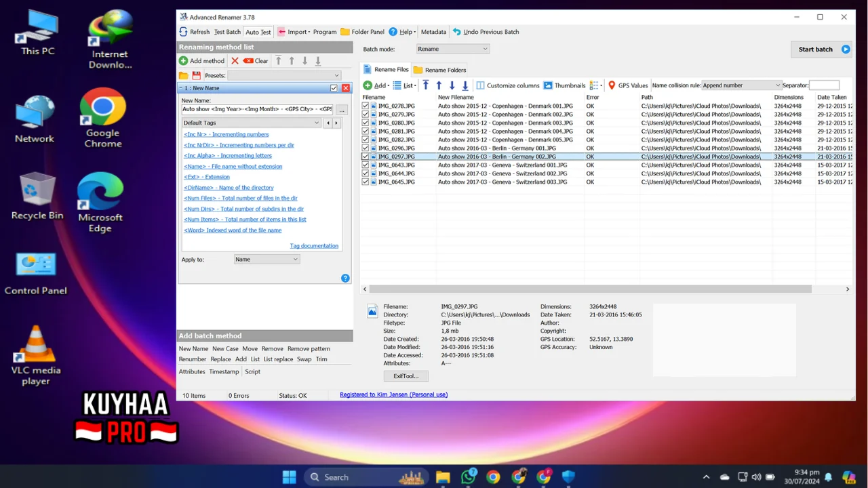Click the New Name text field
The width and height of the screenshot is (868, 488).
point(258,109)
